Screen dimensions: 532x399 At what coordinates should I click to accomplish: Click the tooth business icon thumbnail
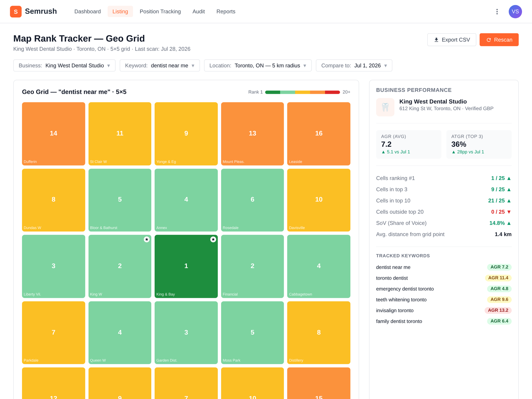pyautogui.click(x=385, y=107)
